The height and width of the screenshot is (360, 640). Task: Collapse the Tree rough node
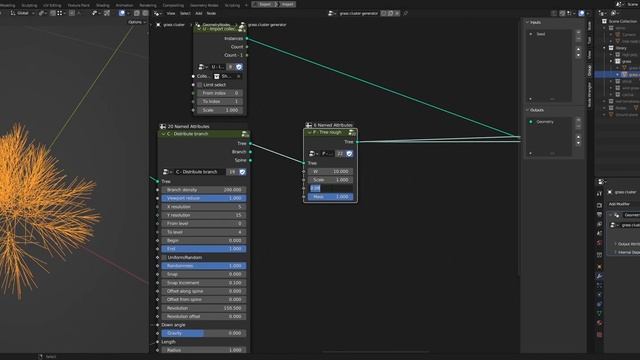click(x=309, y=132)
